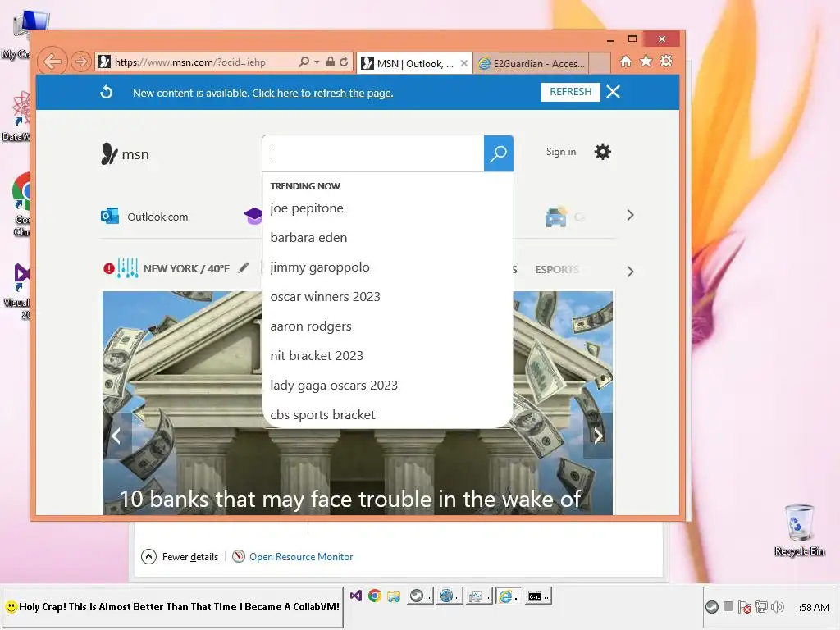Open the purple graduation cap shortcut icon
Image resolution: width=840 pixels, height=630 pixels.
pyautogui.click(x=253, y=216)
